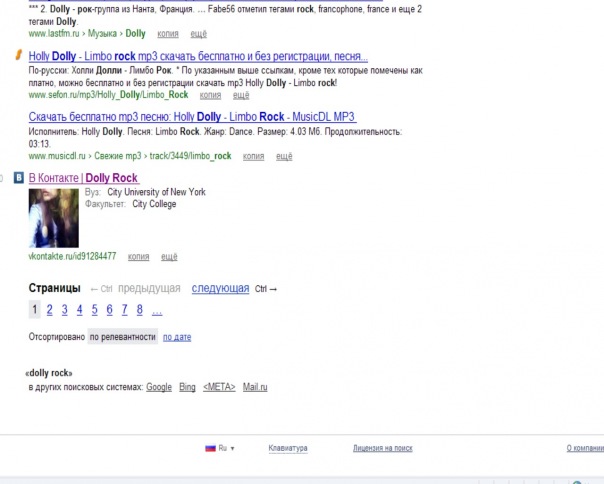Viewport: 604px width, 484px height.
Task: Open the Ru language dropdown arrow
Action: [232, 449]
